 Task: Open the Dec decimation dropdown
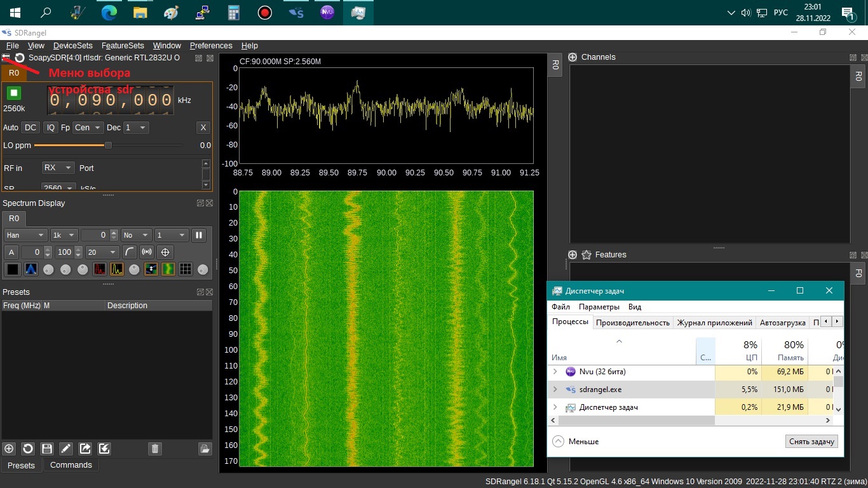135,128
